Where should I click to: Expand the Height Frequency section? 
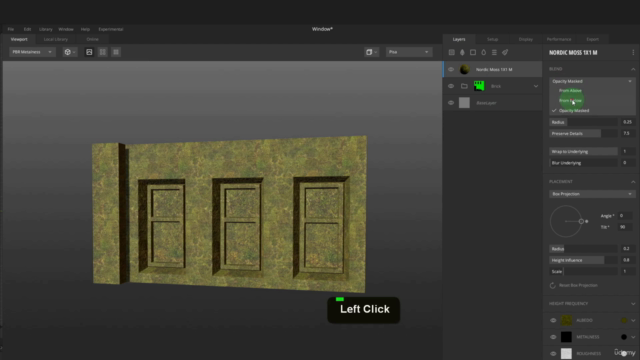(x=633, y=304)
